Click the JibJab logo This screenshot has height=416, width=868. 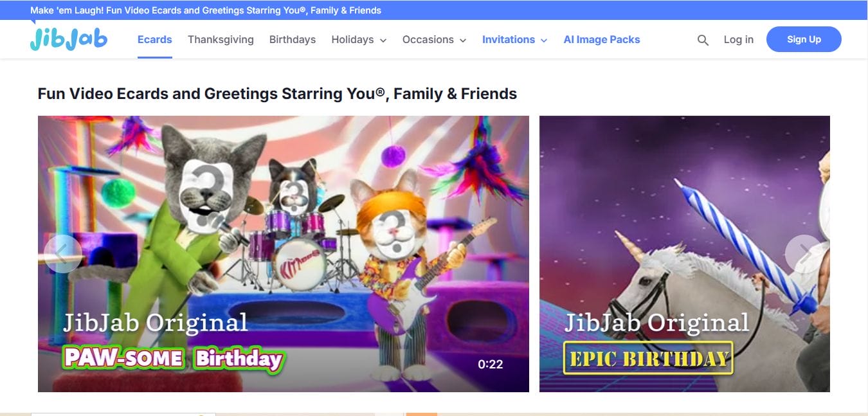coord(68,39)
